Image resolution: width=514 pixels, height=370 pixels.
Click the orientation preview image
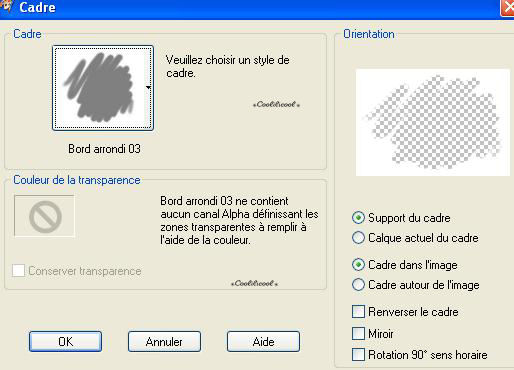pos(433,122)
